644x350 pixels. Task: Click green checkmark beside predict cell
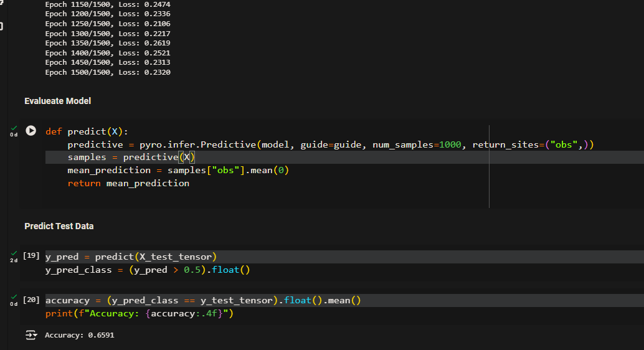tap(14, 128)
